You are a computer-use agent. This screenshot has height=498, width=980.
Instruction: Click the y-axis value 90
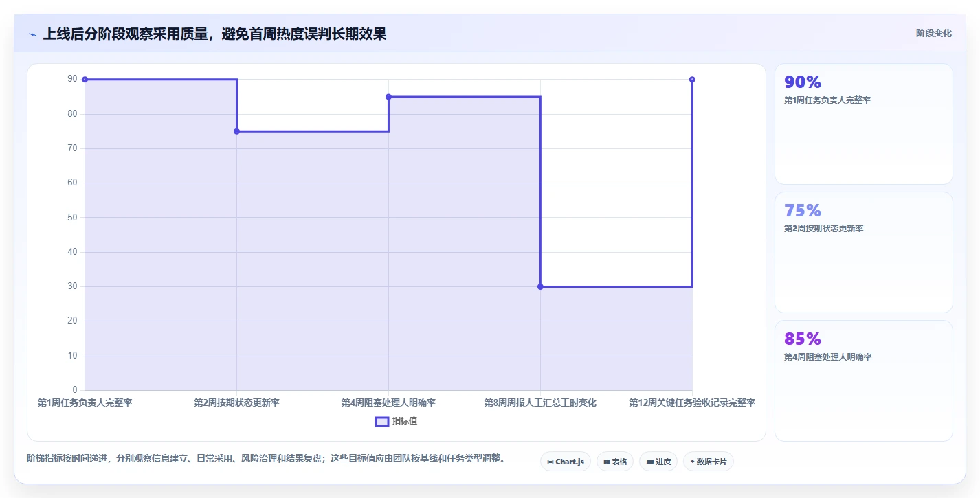pos(72,79)
